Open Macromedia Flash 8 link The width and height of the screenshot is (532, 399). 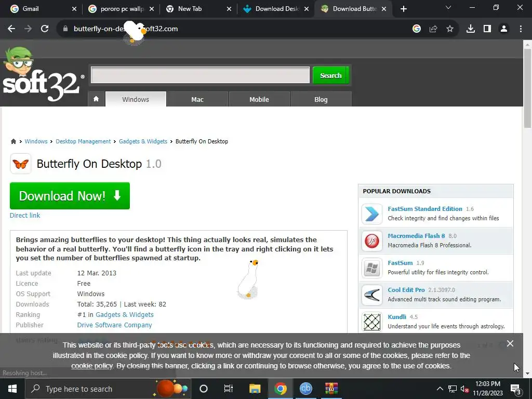(416, 236)
